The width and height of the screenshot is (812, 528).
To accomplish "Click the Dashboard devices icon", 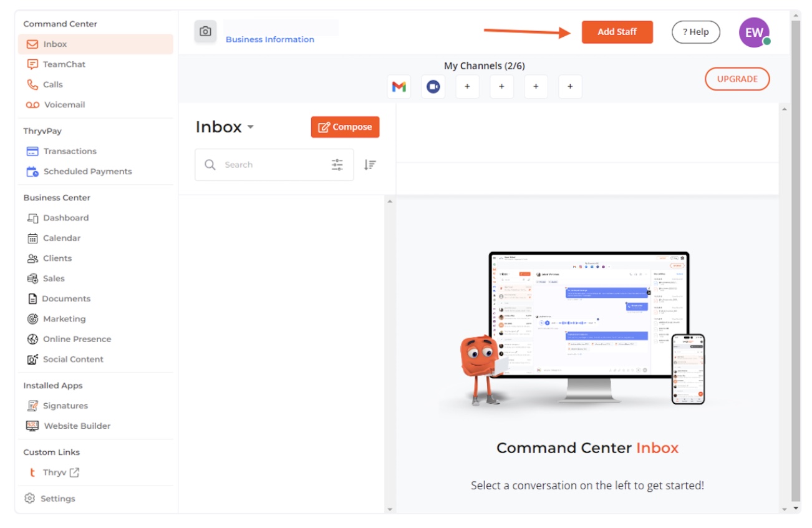I will click(x=33, y=218).
